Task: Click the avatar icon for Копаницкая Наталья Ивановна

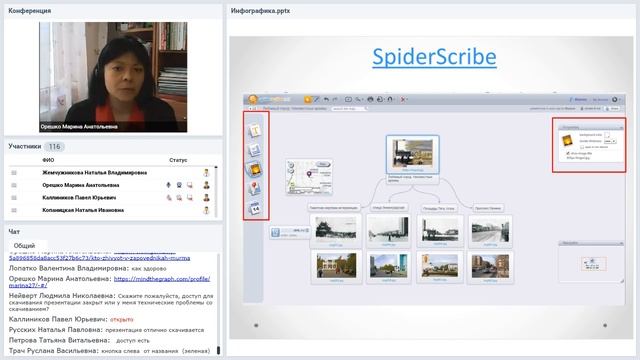Action: coord(206,210)
